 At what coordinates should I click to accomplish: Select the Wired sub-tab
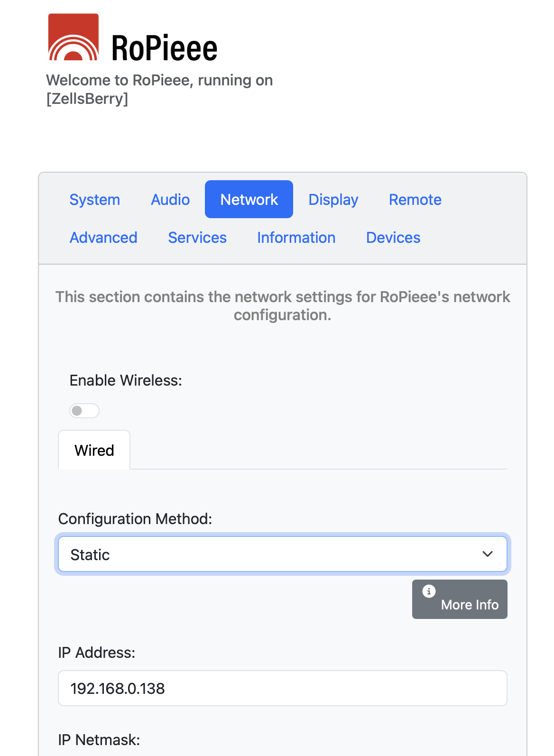click(94, 450)
